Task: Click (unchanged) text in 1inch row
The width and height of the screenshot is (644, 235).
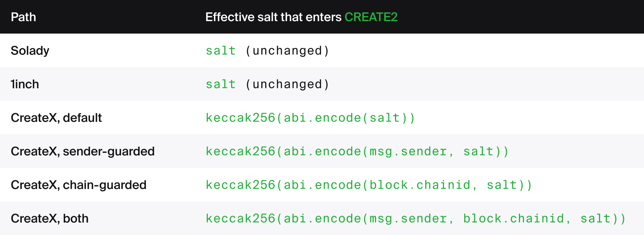Action: tap(287, 84)
